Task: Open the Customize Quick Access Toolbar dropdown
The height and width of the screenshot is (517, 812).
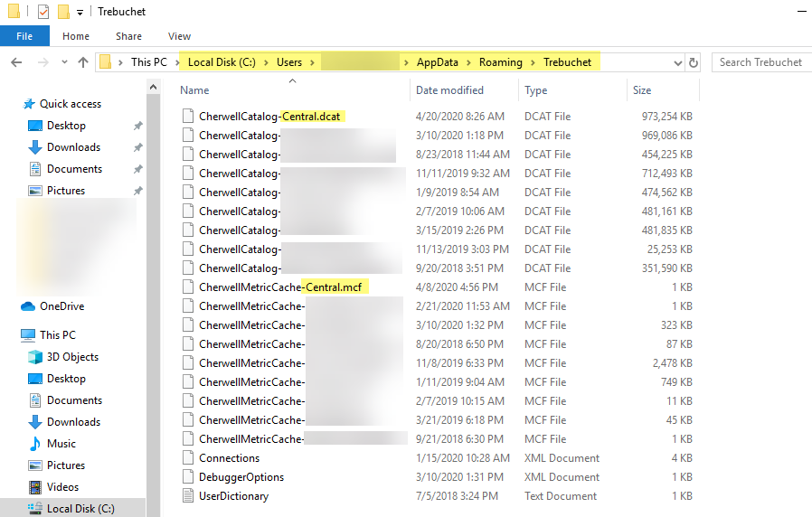Action: pos(80,13)
